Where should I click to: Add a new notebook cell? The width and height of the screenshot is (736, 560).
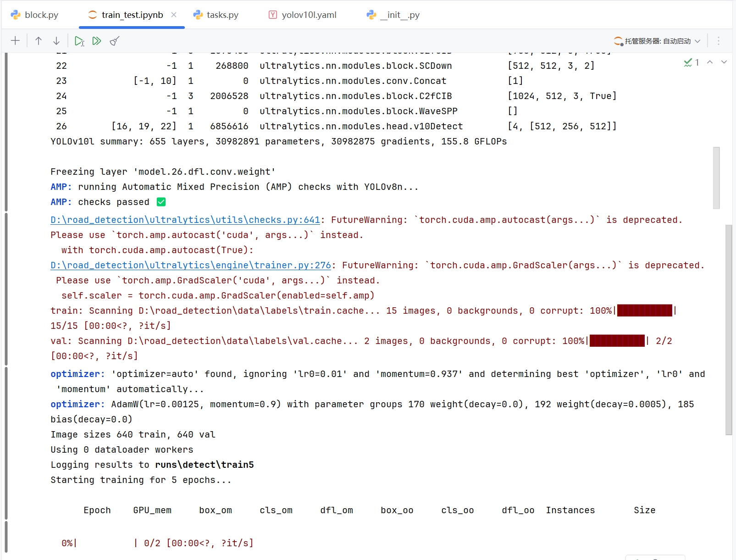coord(15,41)
